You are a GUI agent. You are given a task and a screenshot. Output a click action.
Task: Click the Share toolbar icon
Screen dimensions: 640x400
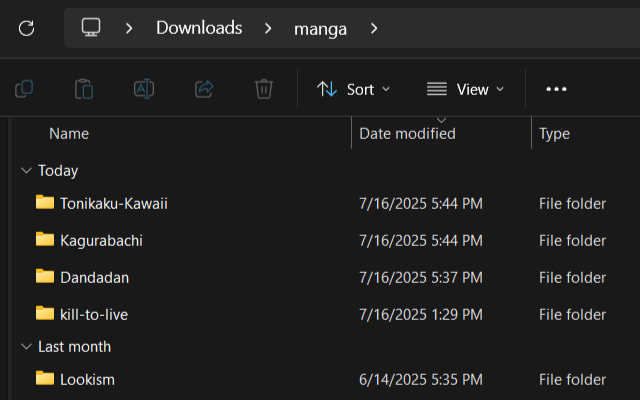[204, 89]
